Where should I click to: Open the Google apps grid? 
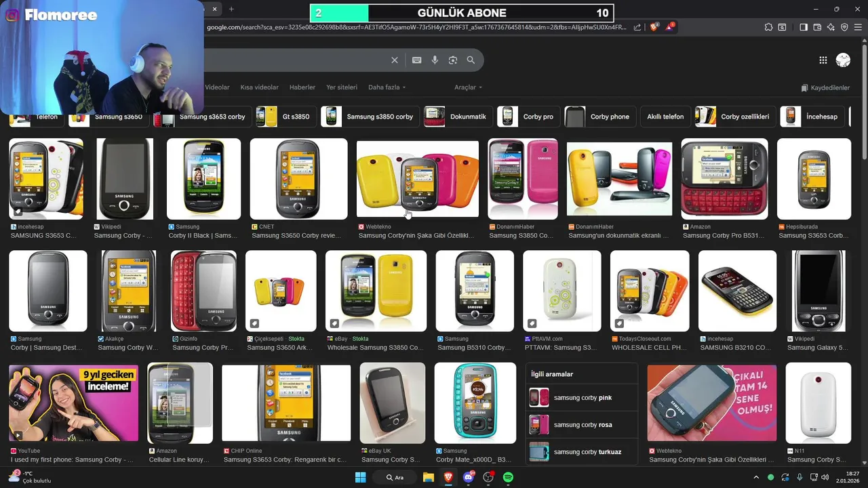point(823,60)
